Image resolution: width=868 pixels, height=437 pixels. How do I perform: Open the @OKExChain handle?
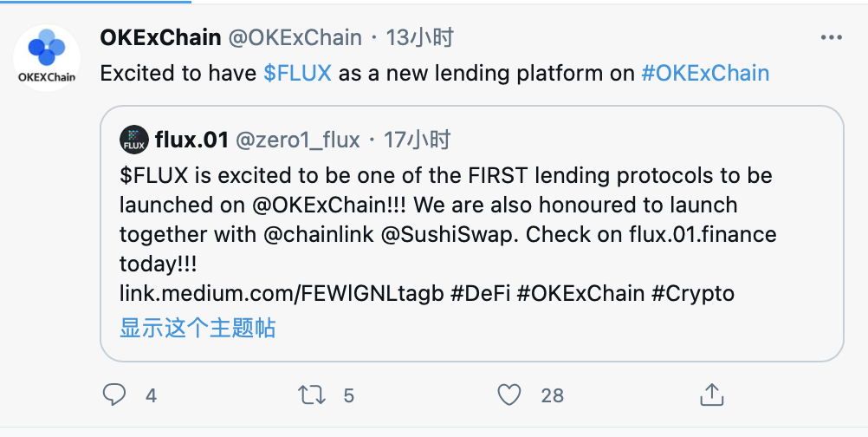[x=295, y=37]
